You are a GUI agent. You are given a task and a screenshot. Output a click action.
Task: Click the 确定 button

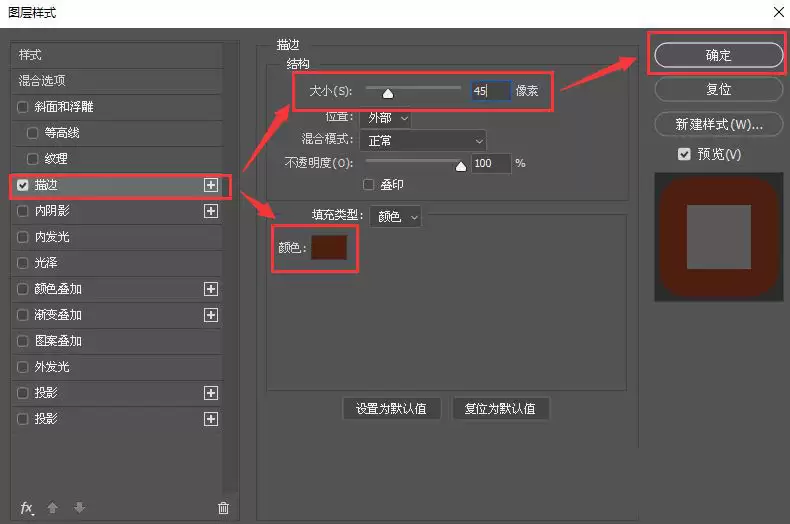click(x=718, y=55)
